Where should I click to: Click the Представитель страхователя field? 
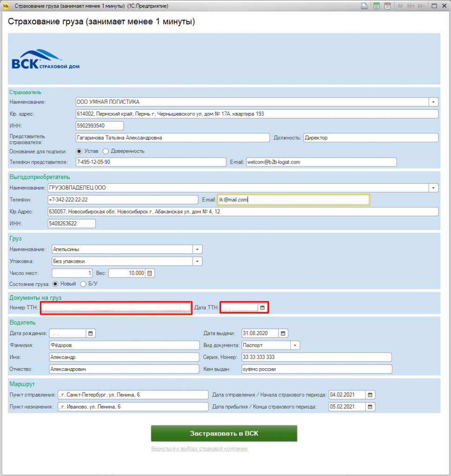173,138
